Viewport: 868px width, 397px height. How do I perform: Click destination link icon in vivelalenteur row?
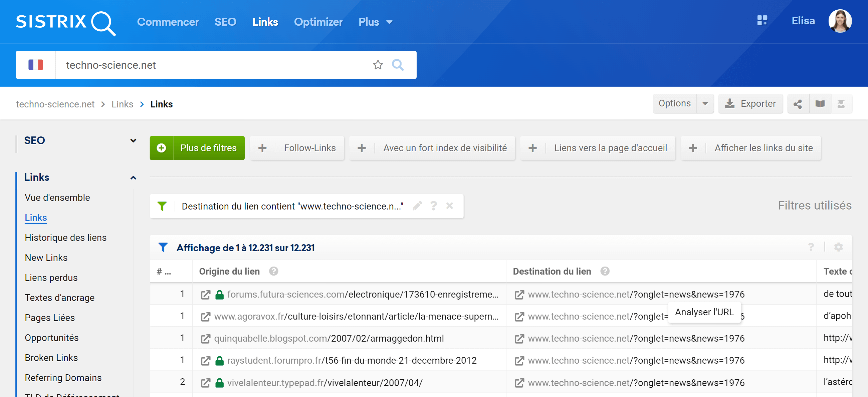[519, 383]
